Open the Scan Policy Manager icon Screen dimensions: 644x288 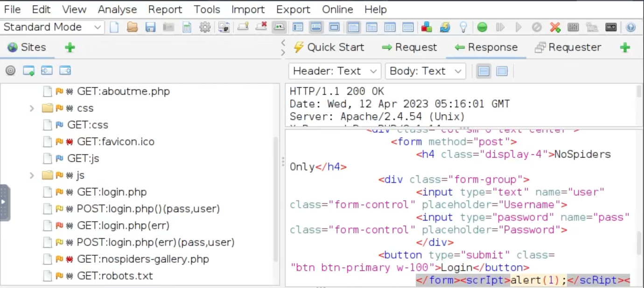tap(573, 27)
